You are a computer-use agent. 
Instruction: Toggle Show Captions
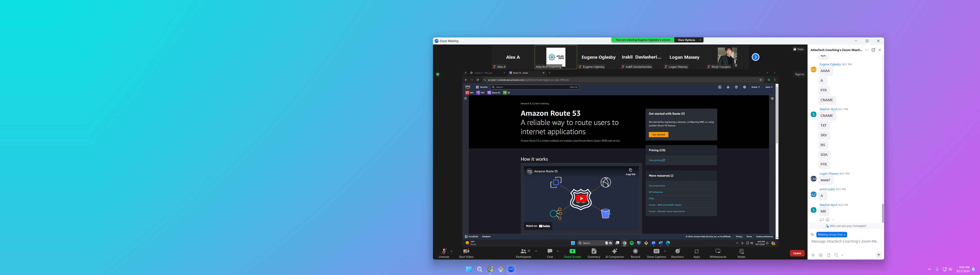tap(656, 251)
